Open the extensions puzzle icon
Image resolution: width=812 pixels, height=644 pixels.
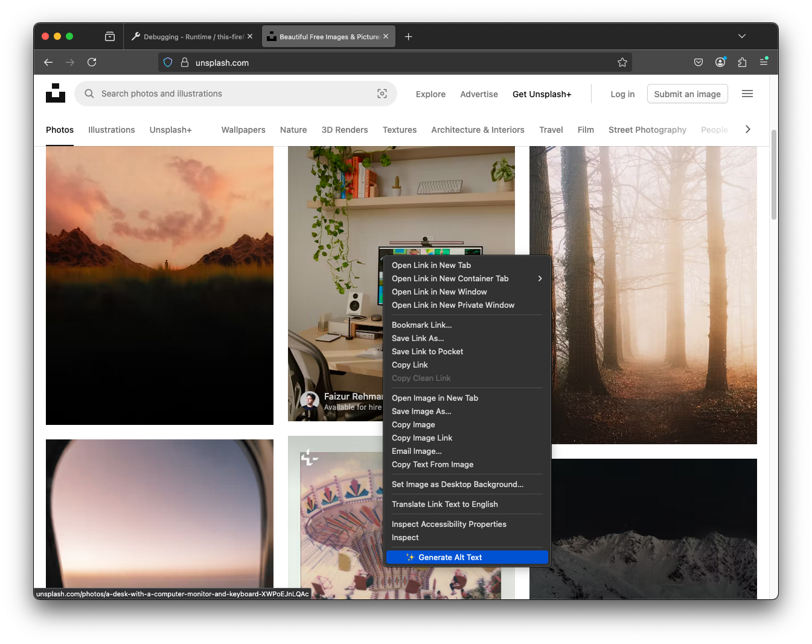pyautogui.click(x=742, y=62)
